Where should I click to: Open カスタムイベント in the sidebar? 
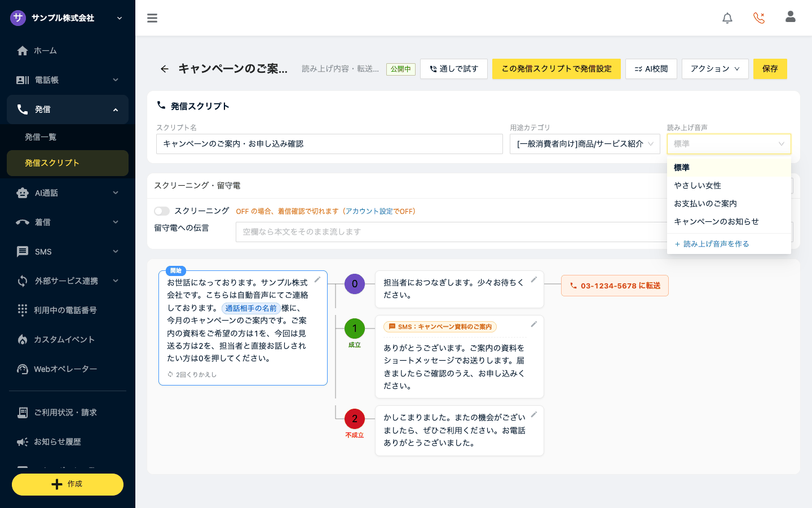pos(68,340)
